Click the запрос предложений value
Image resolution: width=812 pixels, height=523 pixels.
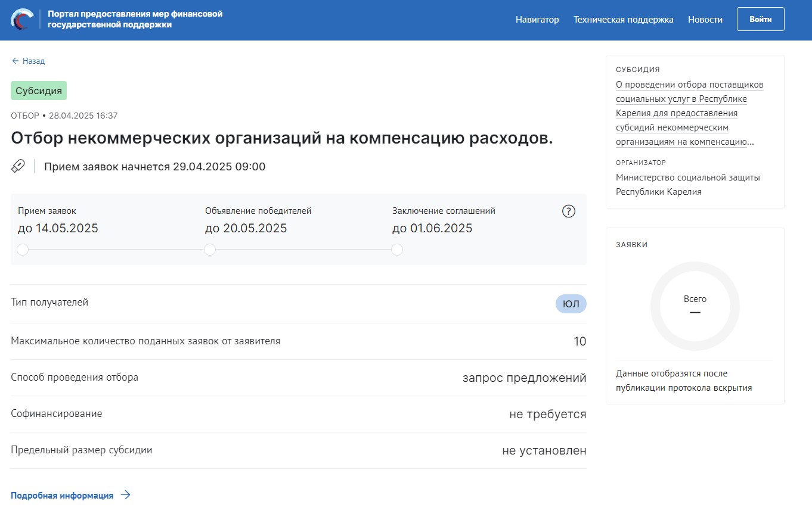coord(524,378)
